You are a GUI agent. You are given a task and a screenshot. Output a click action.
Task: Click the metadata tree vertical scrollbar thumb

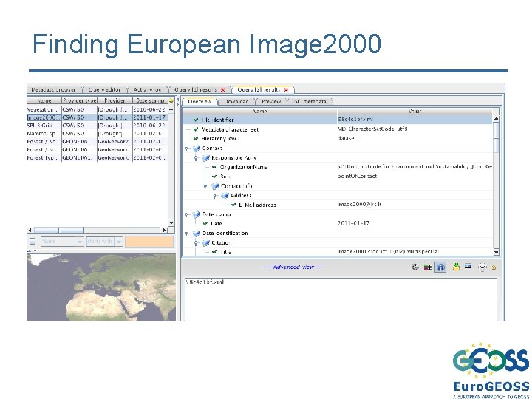pos(497,137)
